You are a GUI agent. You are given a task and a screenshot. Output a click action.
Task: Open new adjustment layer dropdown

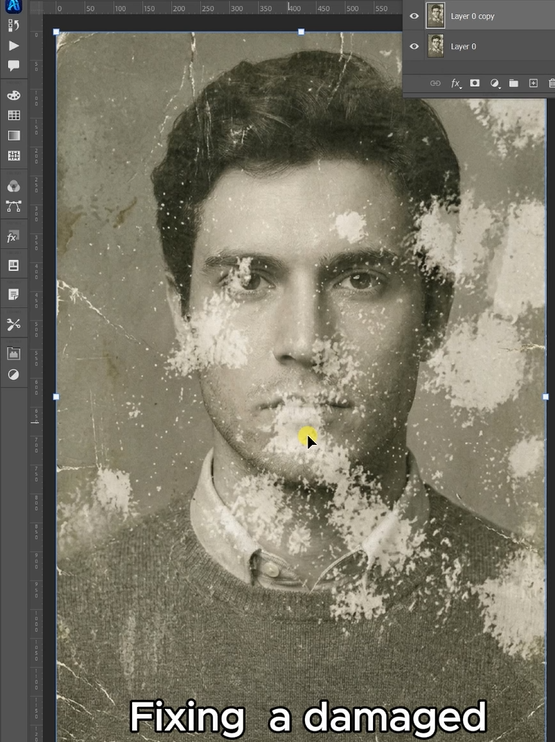[x=495, y=83]
